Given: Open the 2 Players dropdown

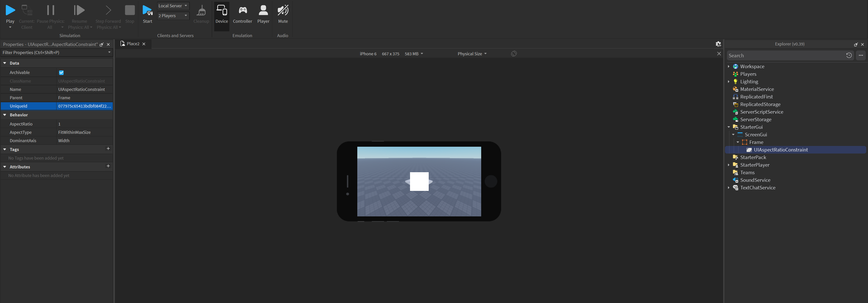Looking at the screenshot, I should (x=173, y=15).
